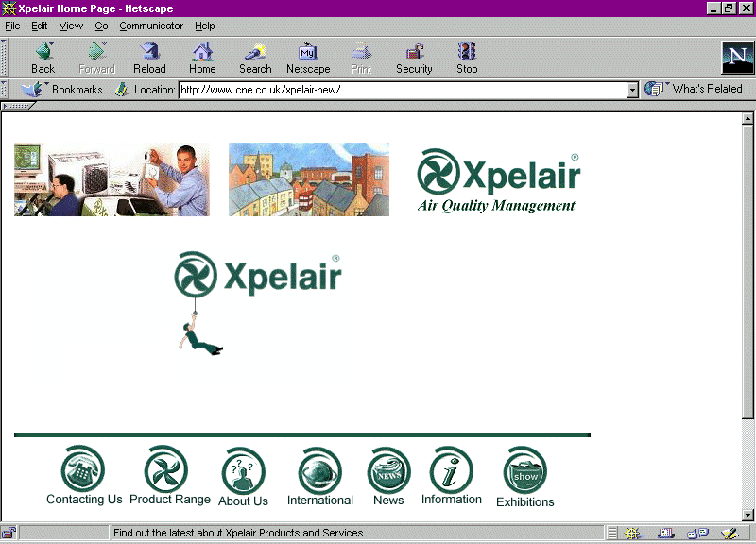The image size is (756, 544).
Task: Open Mailbox from the component bar
Action: [x=666, y=533]
